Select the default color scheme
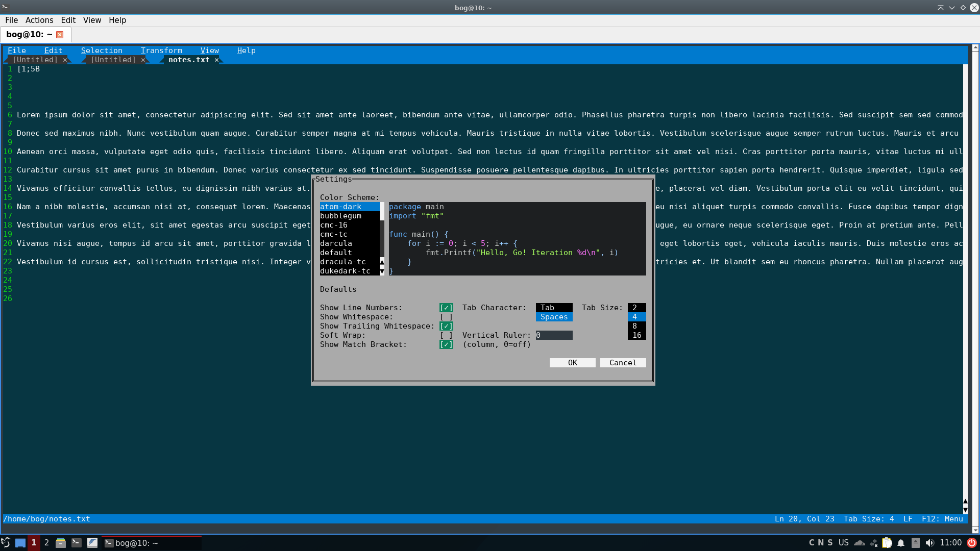This screenshot has width=980, height=551. [350, 253]
